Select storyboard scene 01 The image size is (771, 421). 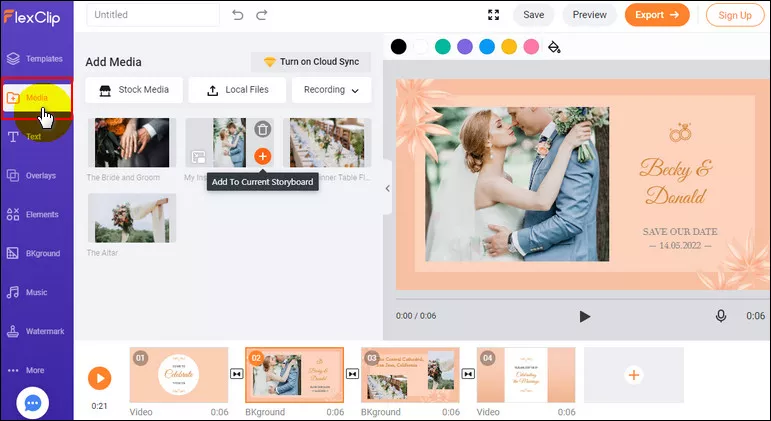[x=179, y=375]
